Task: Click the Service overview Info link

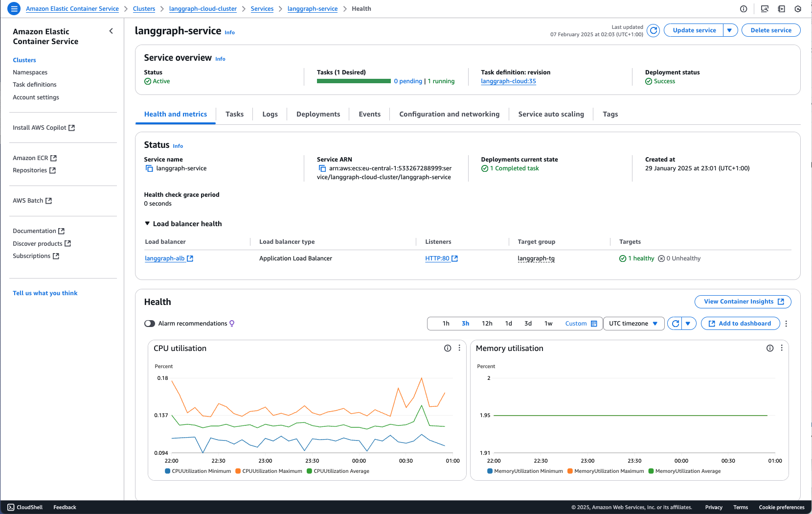Action: [x=220, y=59]
